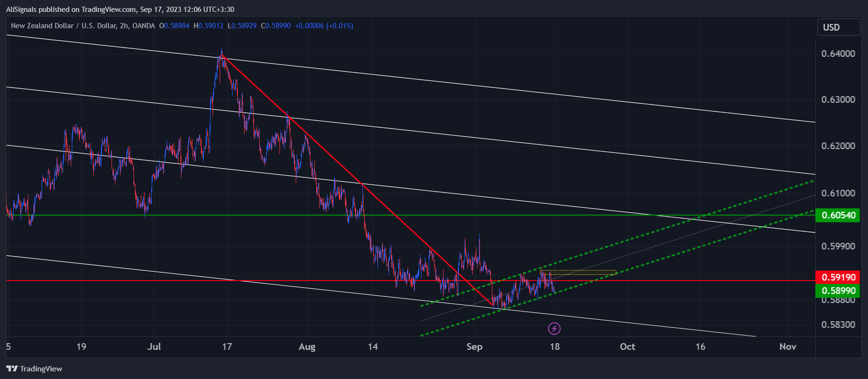Click the 0.64000 price axis value
The width and height of the screenshot is (868, 379).
(838, 54)
